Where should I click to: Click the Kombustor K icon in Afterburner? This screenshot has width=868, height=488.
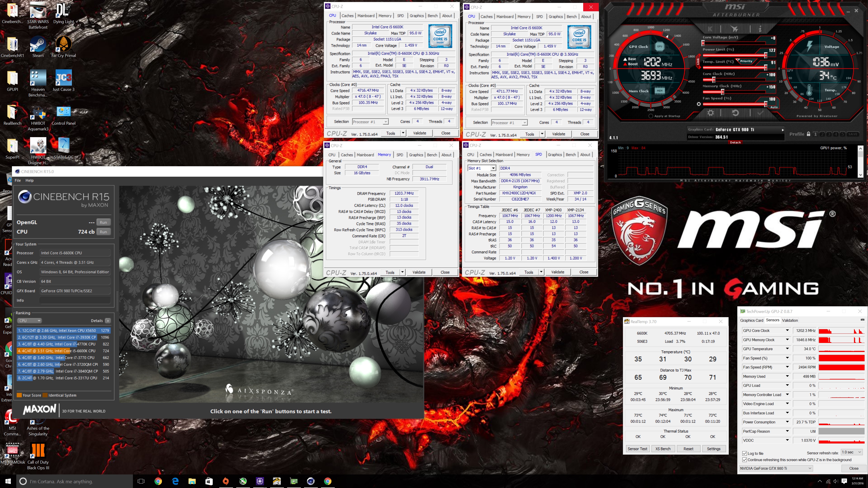pyautogui.click(x=710, y=29)
